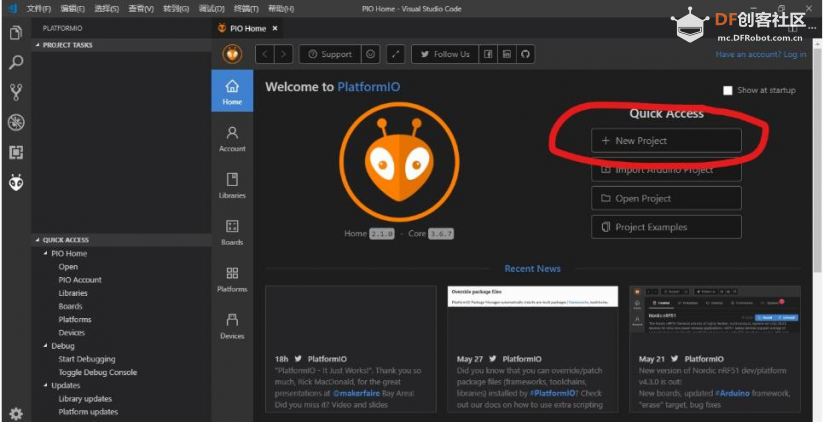Viewport: 823px width, 422px height.
Task: Click the Open Project button
Action: pyautogui.click(x=666, y=198)
